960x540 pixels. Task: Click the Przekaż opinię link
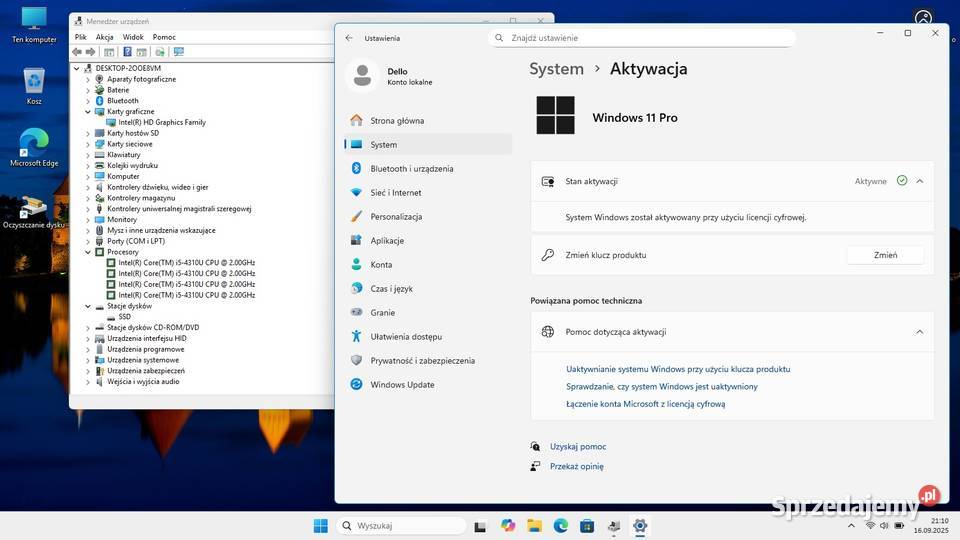[577, 466]
